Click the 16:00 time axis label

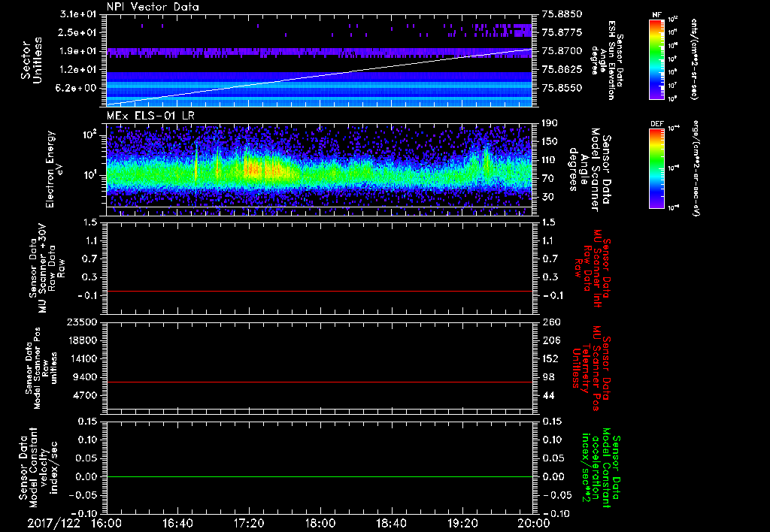107,523
